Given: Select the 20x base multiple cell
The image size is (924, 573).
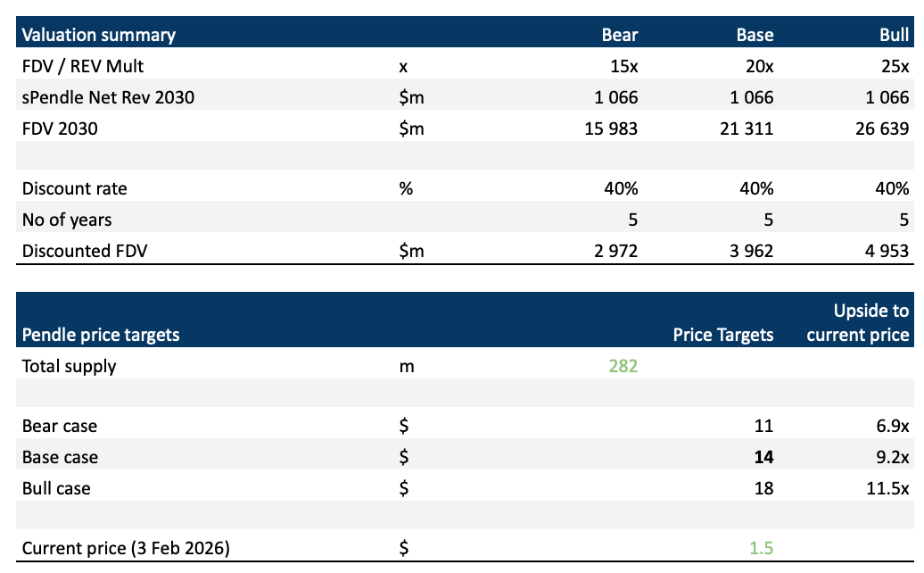Looking at the screenshot, I should 757,65.
